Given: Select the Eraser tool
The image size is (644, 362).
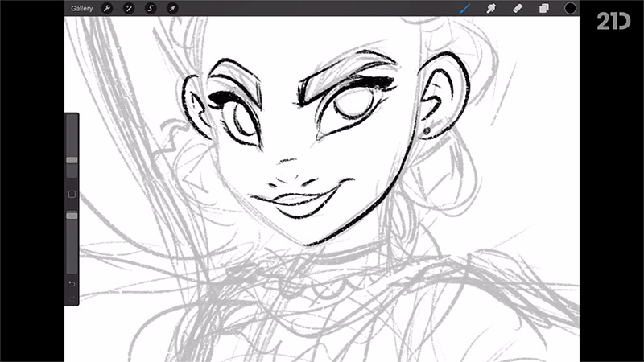Looking at the screenshot, I should coord(518,8).
